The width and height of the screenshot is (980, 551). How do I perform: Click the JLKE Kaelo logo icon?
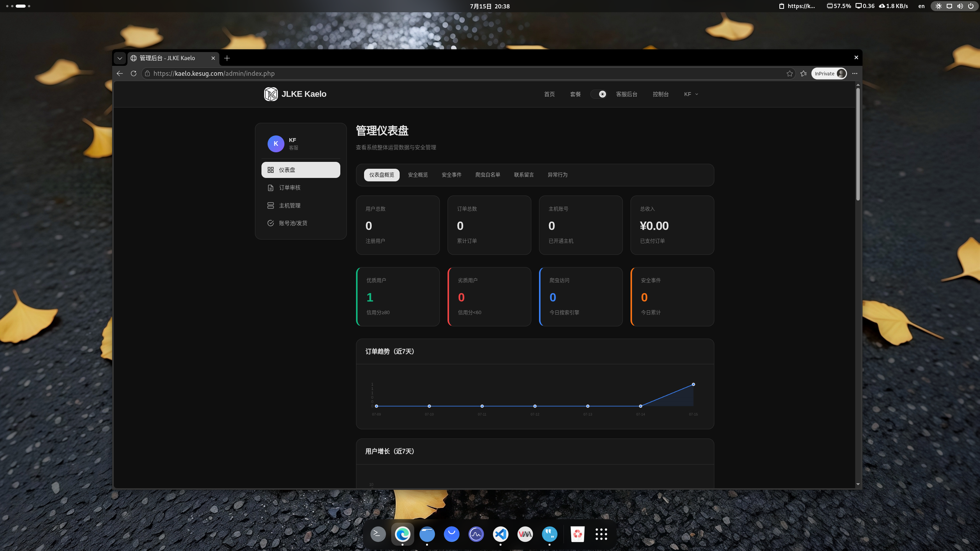271,94
